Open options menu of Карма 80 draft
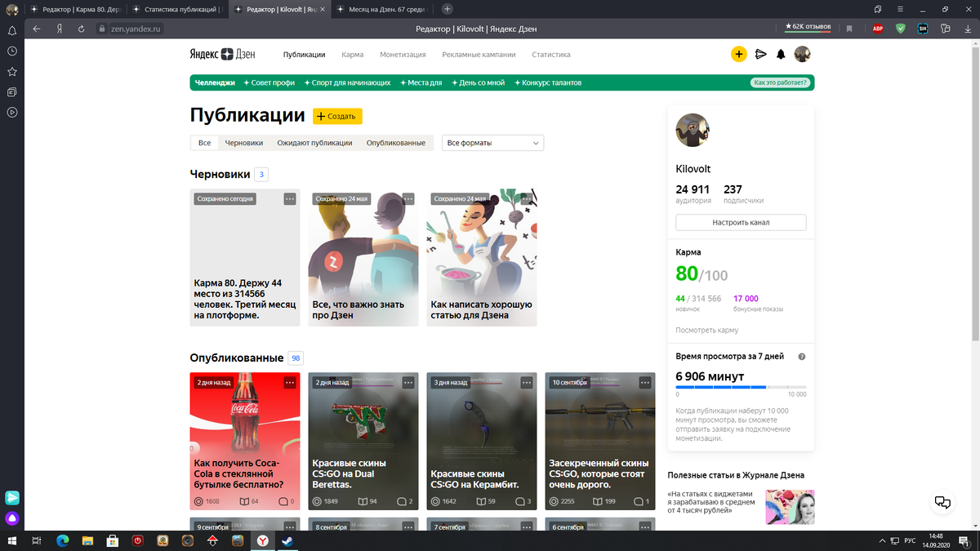Screen dimensions: 980x551 290,198
